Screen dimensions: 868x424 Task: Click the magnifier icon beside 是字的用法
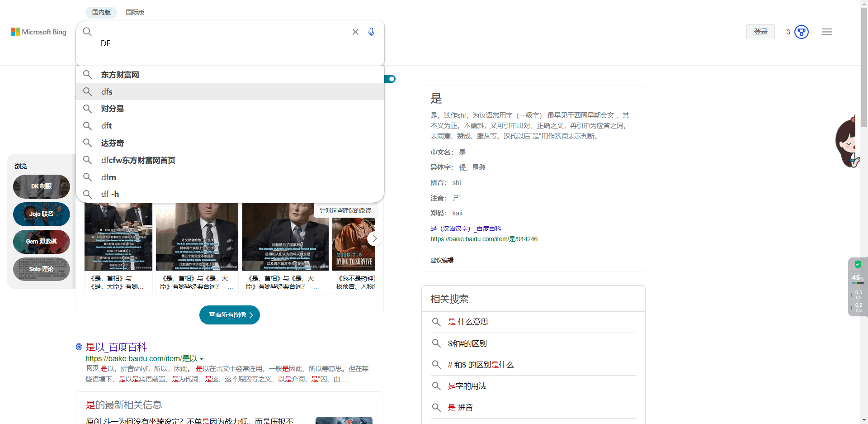(436, 386)
